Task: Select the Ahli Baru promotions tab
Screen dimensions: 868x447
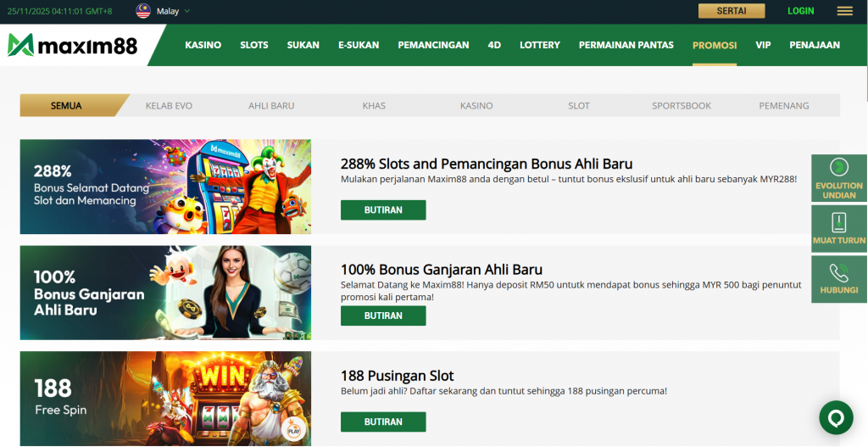Action: point(271,106)
